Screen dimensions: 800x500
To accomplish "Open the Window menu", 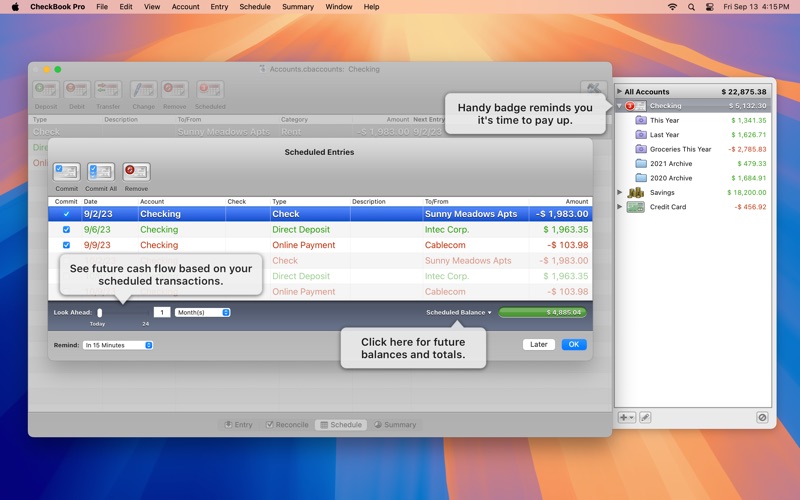I will 339,7.
